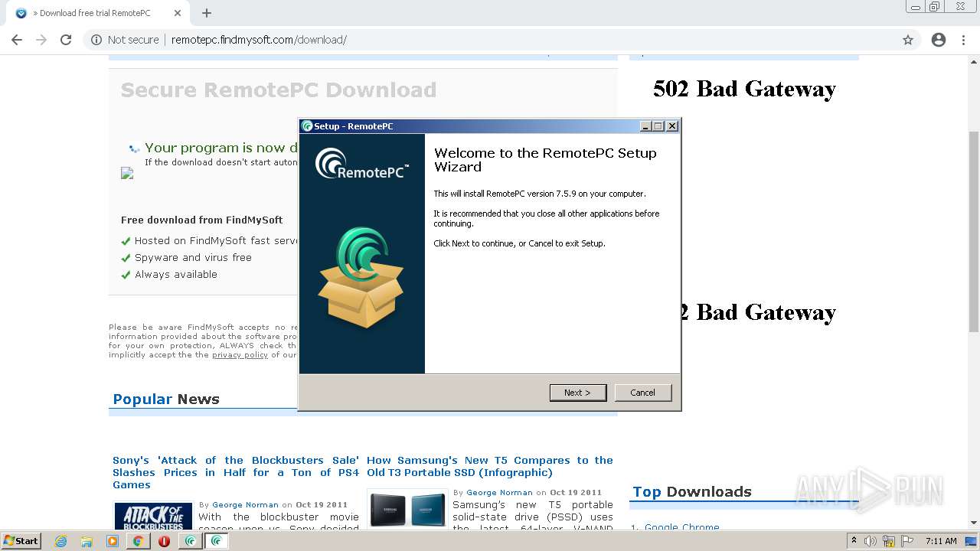Click broken image icon on download page

[x=127, y=174]
